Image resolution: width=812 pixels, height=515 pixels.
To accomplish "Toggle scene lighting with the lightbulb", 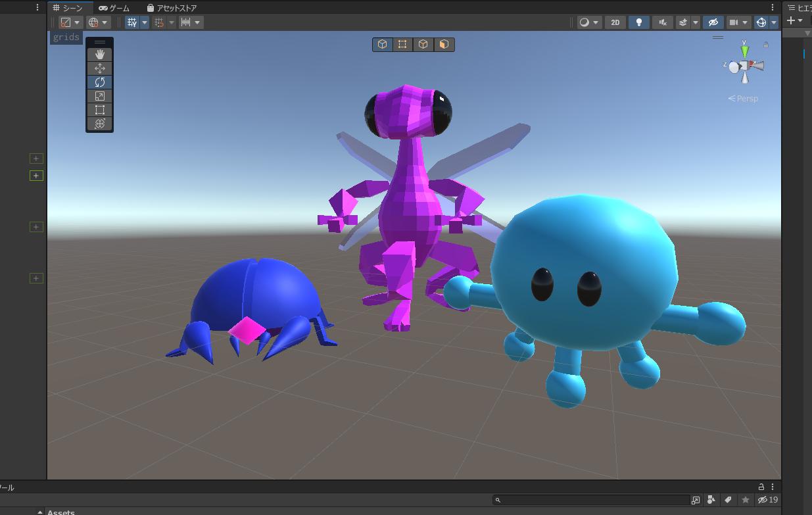I will tap(638, 22).
